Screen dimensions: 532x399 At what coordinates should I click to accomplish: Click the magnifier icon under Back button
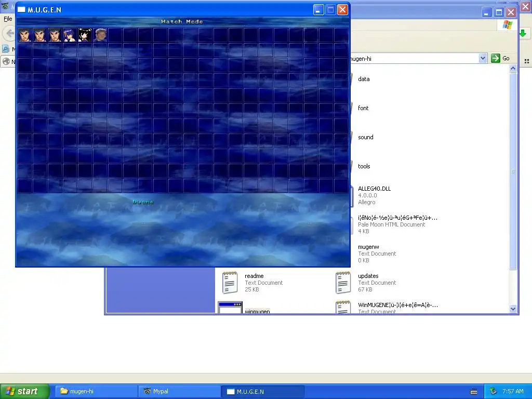6,49
